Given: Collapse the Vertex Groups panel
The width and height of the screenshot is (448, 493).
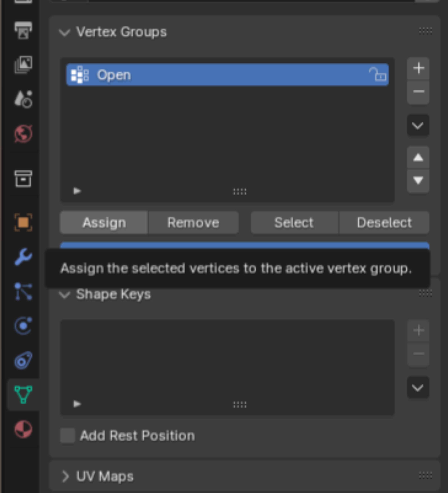Looking at the screenshot, I should (64, 32).
